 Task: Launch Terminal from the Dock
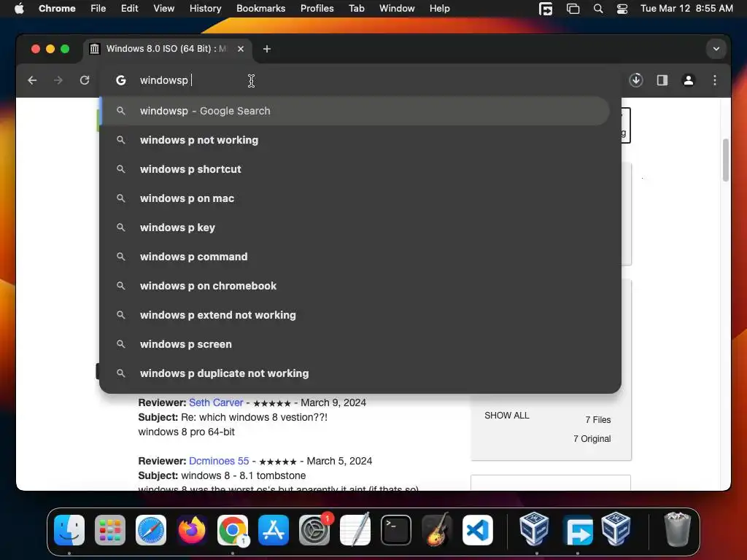[396, 530]
